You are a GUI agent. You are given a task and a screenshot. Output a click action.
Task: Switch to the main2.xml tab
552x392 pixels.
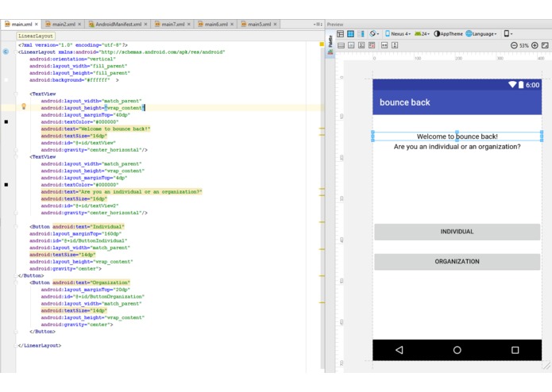click(64, 25)
